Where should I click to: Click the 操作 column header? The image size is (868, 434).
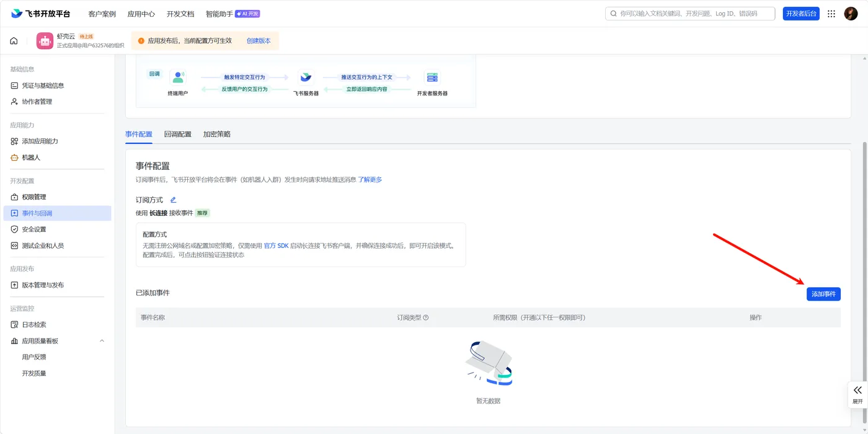756,317
